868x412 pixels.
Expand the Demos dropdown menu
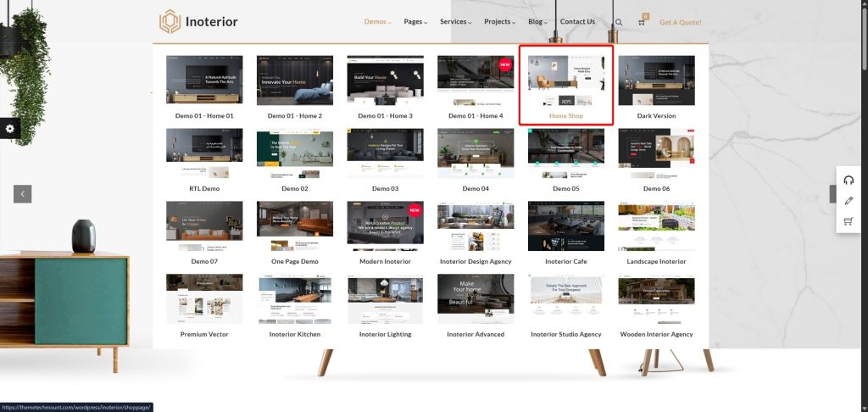(378, 22)
